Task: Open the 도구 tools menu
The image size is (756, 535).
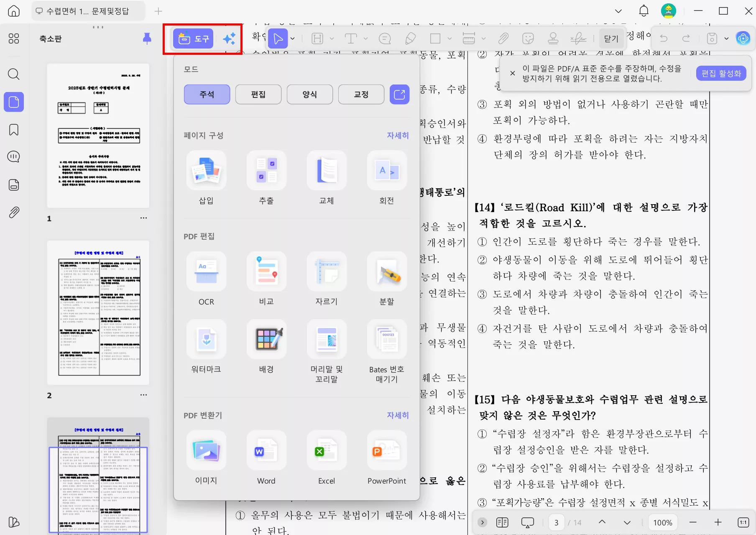Action: pyautogui.click(x=193, y=38)
